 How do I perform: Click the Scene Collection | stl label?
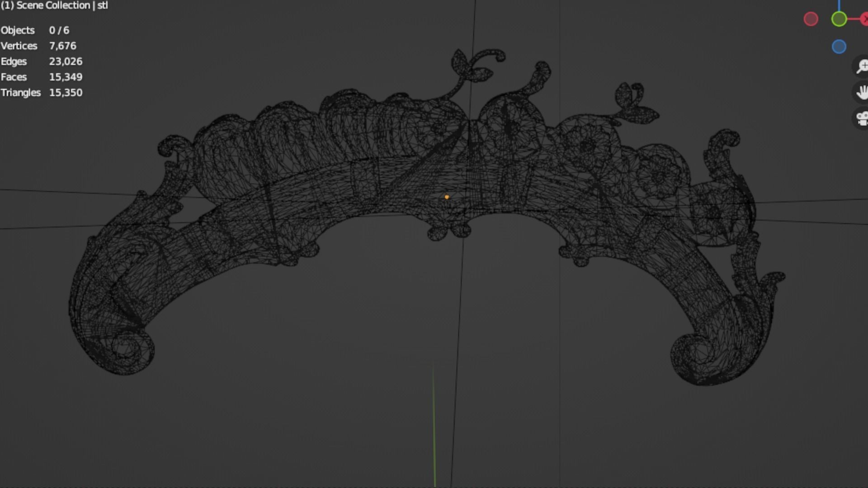coord(54,5)
